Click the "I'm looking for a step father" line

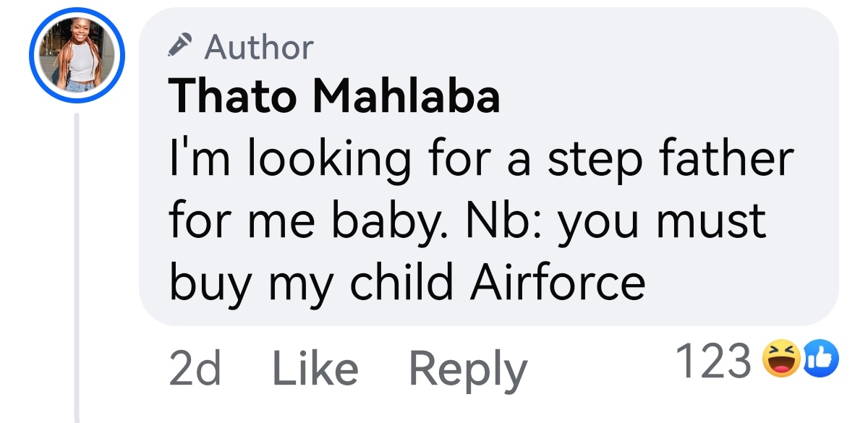pos(481,161)
